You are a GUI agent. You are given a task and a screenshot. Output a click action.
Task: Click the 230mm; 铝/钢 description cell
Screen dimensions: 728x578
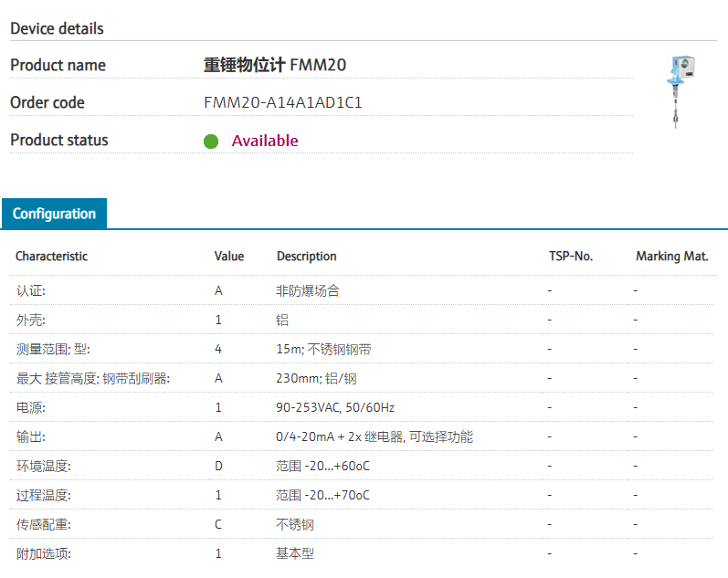point(316,378)
